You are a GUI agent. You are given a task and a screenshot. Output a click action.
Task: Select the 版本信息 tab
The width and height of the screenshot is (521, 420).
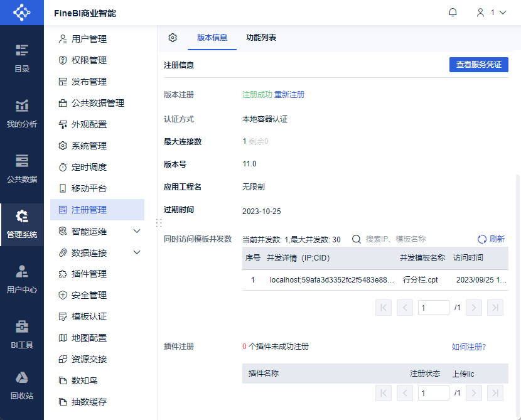tap(212, 38)
